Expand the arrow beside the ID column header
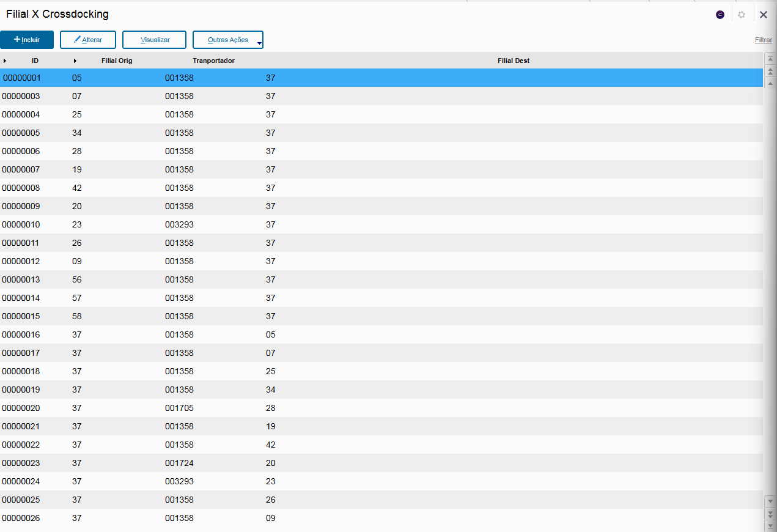 5,61
